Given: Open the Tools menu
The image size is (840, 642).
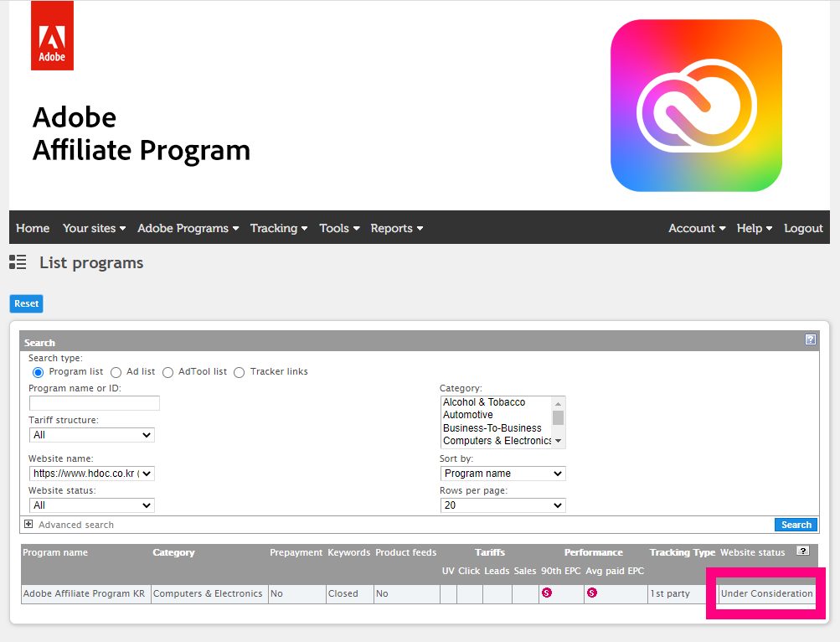Looking at the screenshot, I should 339,228.
